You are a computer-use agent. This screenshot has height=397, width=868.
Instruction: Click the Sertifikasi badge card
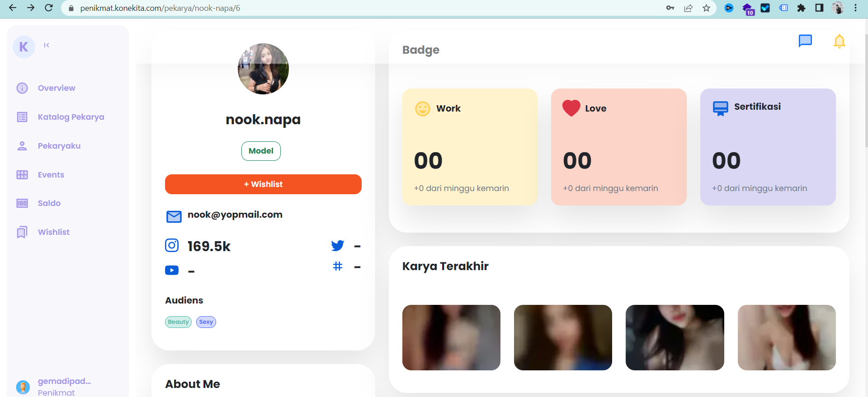(768, 147)
